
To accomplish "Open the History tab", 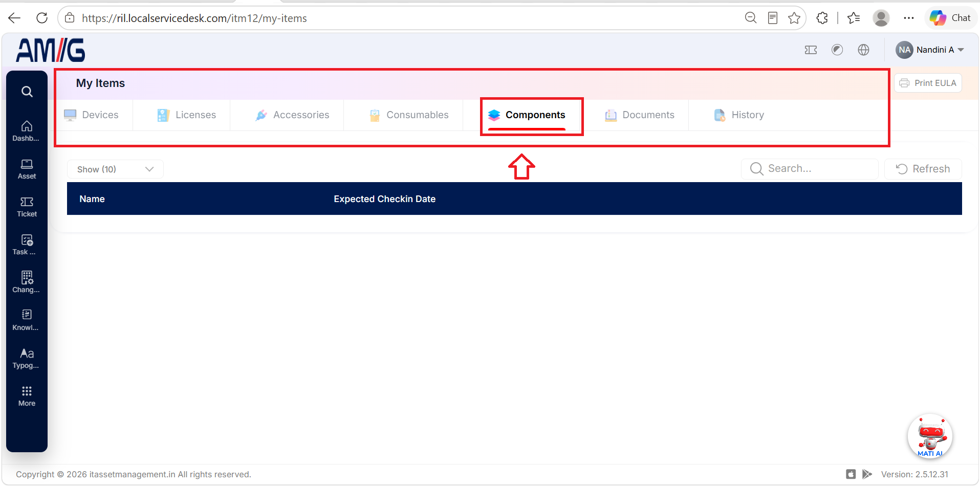I will coord(739,115).
